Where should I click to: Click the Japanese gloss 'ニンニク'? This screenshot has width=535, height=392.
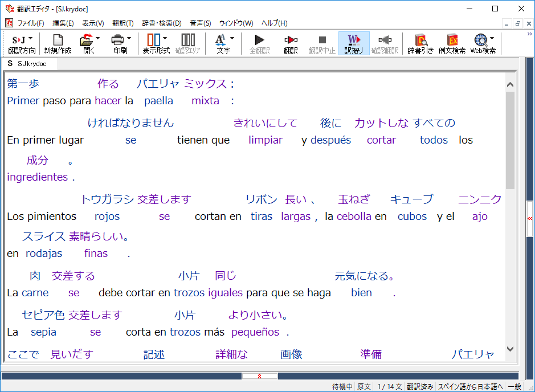(x=480, y=199)
